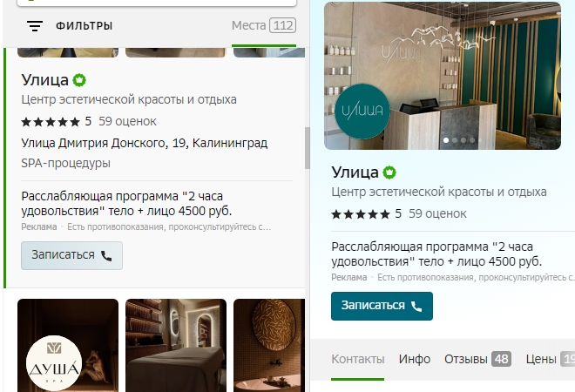Open the Контакты tab
Image resolution: width=575 pixels, height=392 pixels.
tap(358, 359)
